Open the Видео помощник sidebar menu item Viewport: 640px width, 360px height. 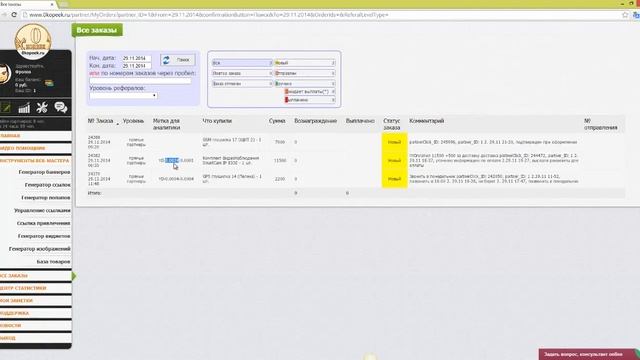click(36, 148)
